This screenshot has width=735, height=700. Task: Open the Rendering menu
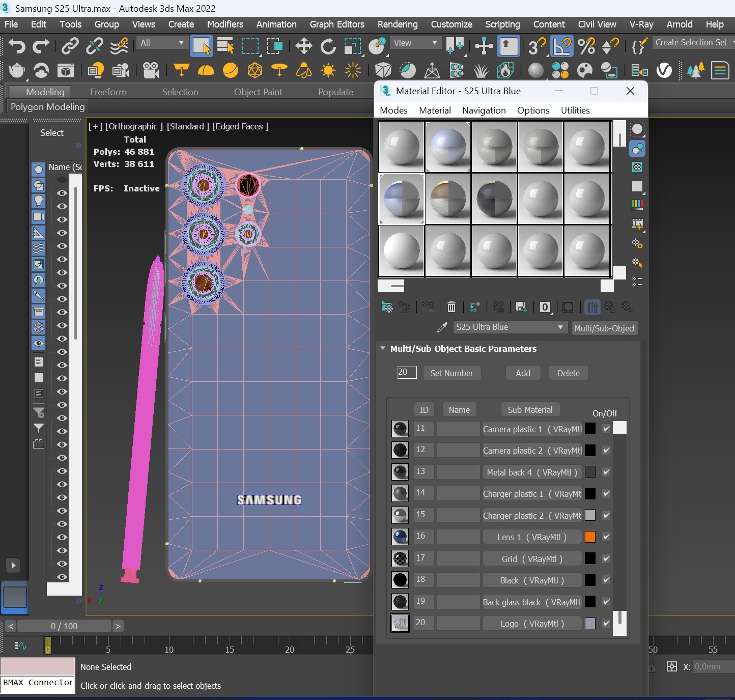(397, 24)
